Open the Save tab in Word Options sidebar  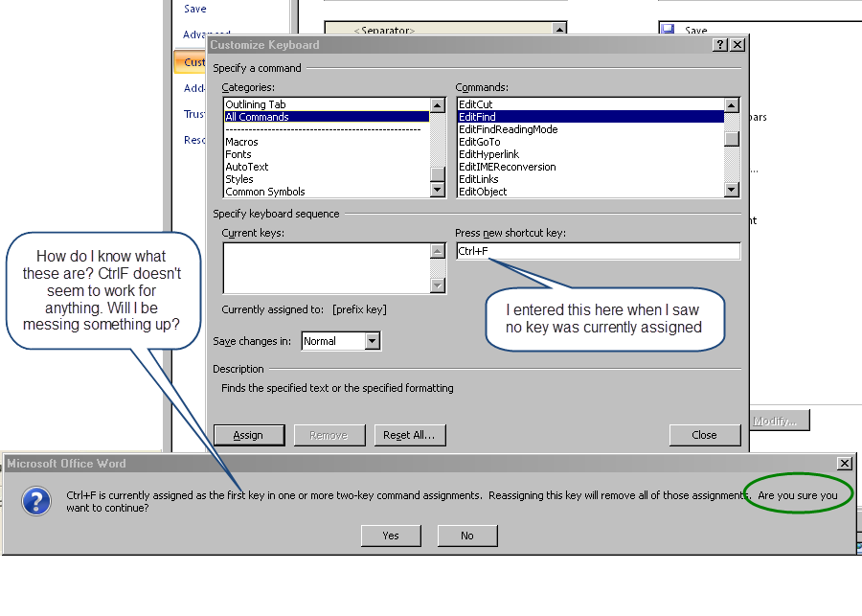click(195, 9)
